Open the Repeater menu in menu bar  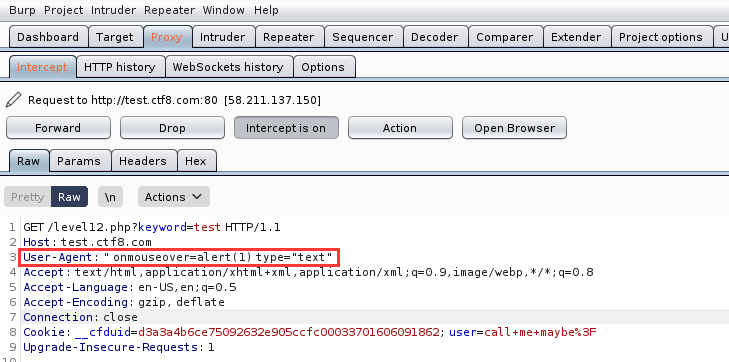coord(169,10)
